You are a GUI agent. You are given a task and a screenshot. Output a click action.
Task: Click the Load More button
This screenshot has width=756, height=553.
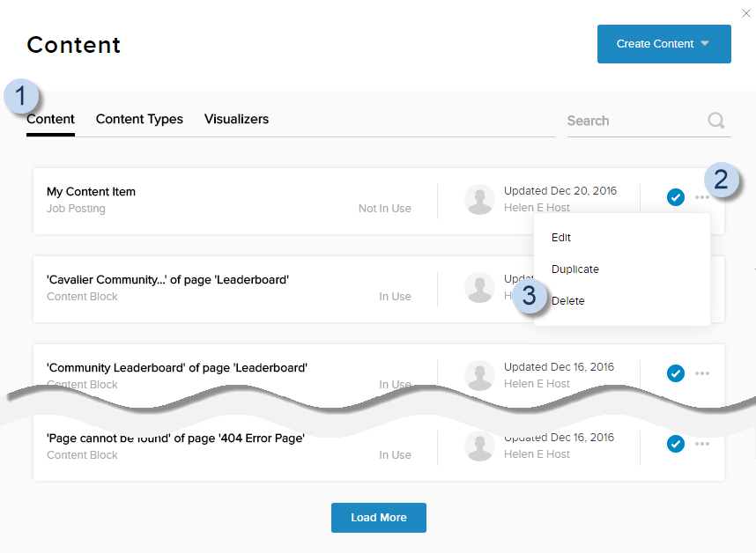click(x=379, y=518)
